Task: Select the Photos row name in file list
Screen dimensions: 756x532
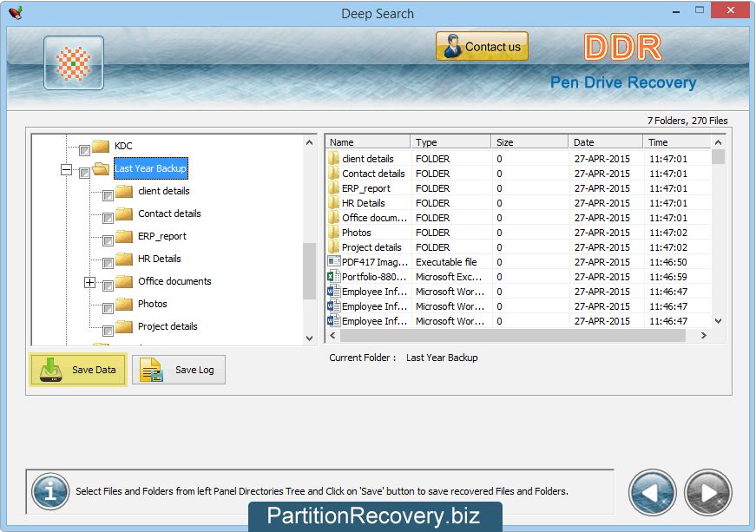Action: pyautogui.click(x=357, y=233)
